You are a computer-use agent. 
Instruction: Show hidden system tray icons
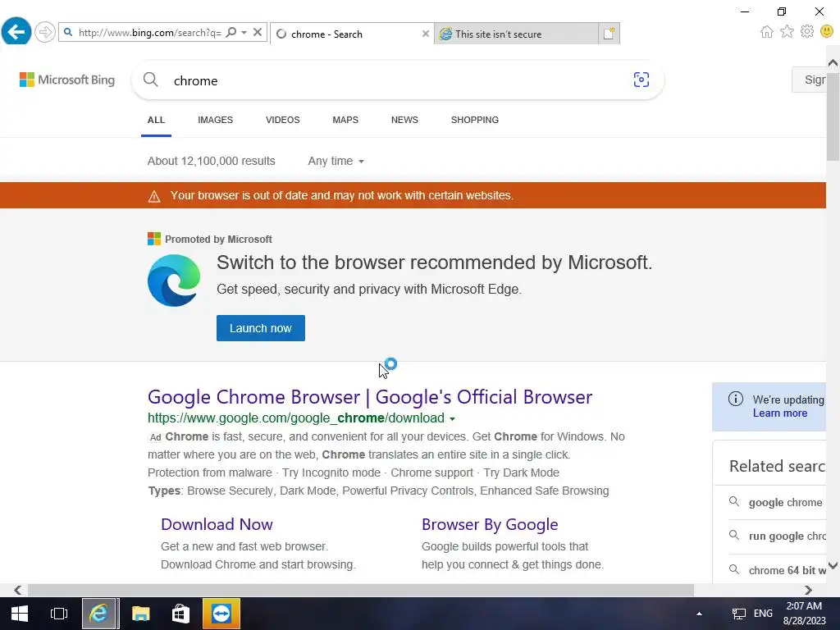[699, 614]
